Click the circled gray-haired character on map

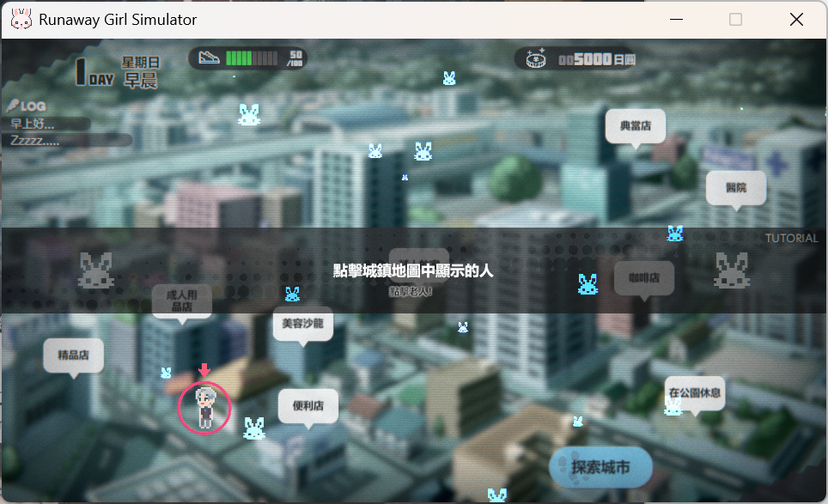(x=204, y=407)
